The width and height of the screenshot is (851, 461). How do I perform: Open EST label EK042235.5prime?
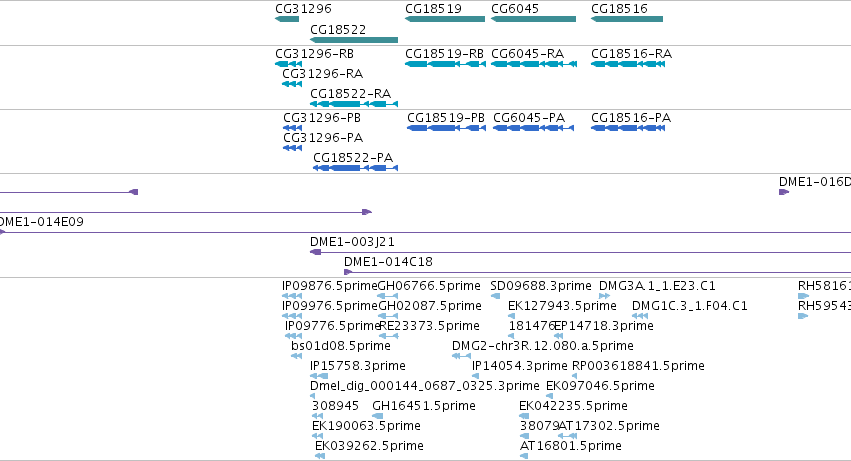(573, 406)
